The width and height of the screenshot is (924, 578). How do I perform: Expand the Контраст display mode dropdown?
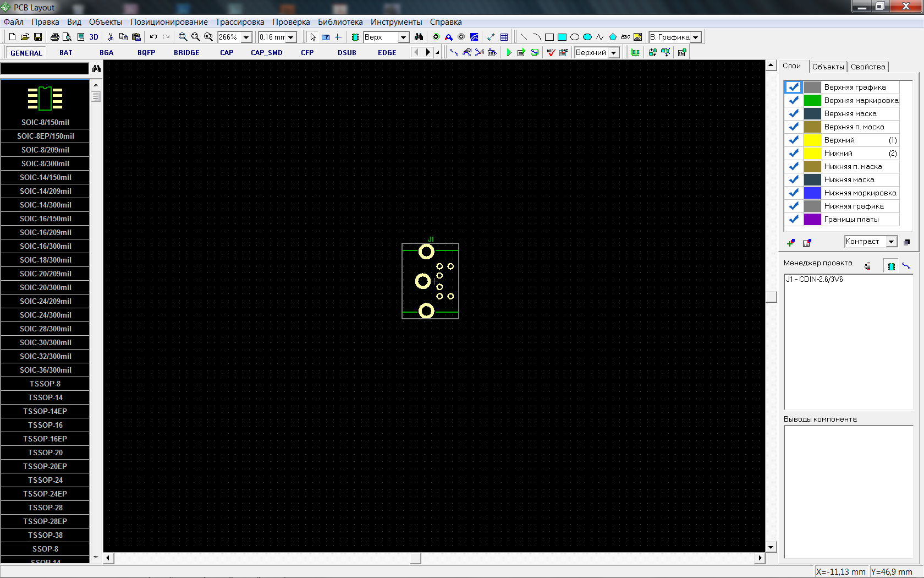(x=891, y=242)
